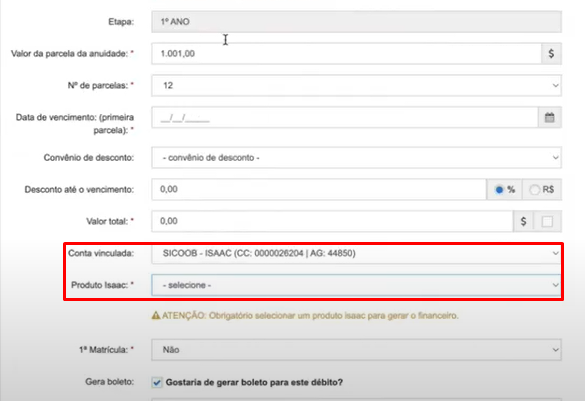Select percent discount radio option
The image size is (585, 401).
(499, 190)
